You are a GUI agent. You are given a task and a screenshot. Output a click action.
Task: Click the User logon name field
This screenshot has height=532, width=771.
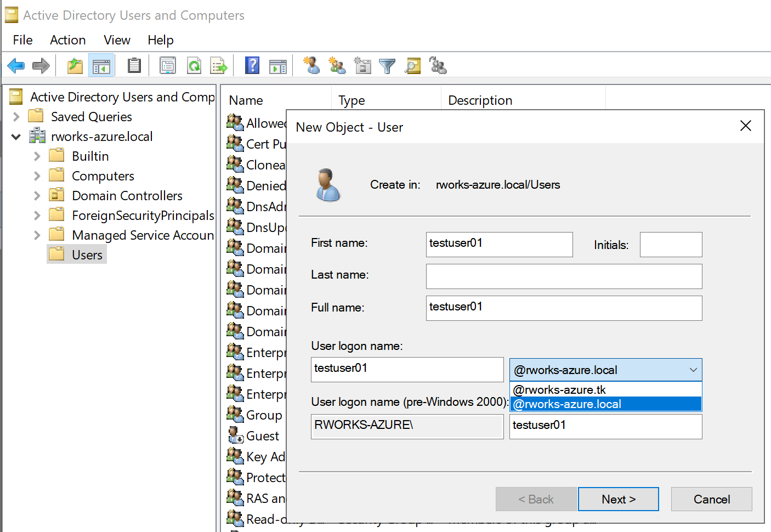coord(407,369)
